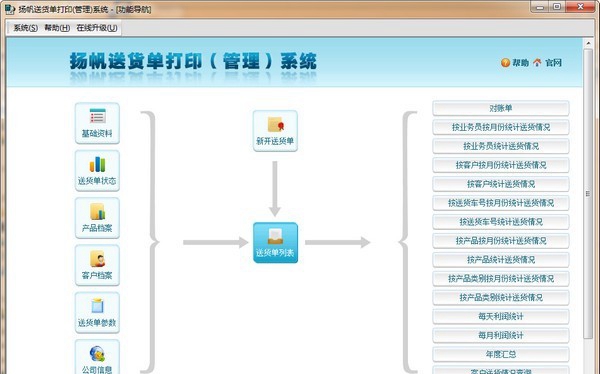
Task: Click the scrollbar up arrow
Action: pyautogui.click(x=588, y=43)
